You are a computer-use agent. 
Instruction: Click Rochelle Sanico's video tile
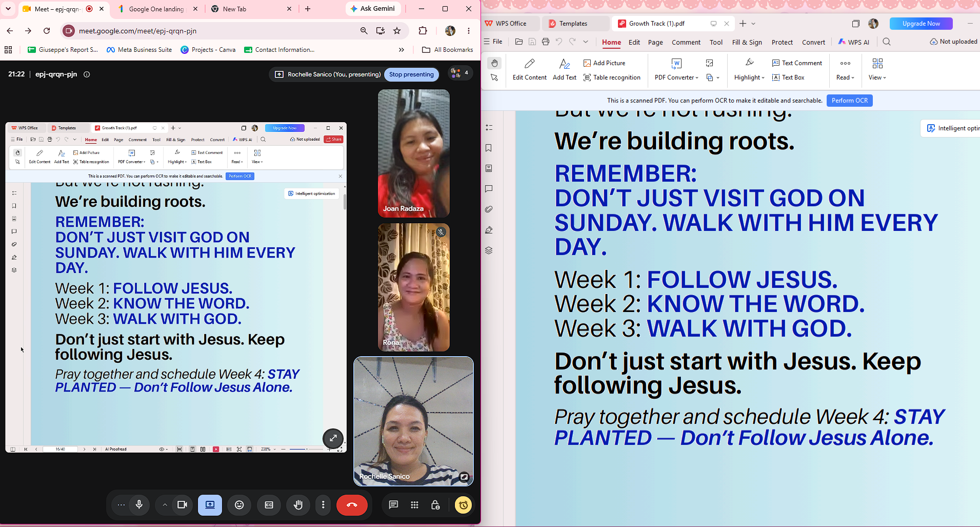(x=413, y=421)
